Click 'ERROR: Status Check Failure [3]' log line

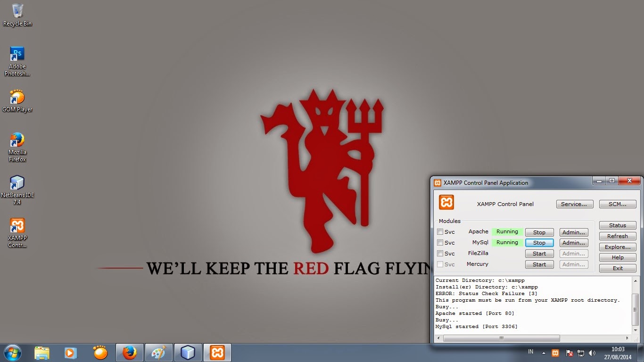tap(487, 294)
